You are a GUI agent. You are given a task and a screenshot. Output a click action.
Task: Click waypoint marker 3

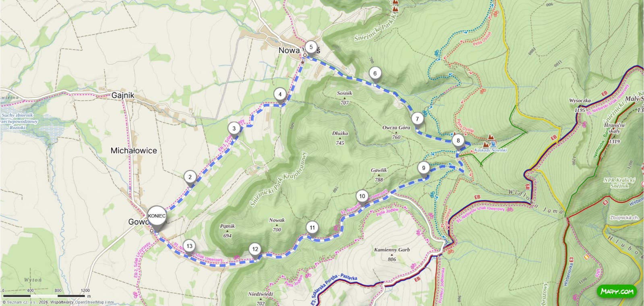point(234,129)
